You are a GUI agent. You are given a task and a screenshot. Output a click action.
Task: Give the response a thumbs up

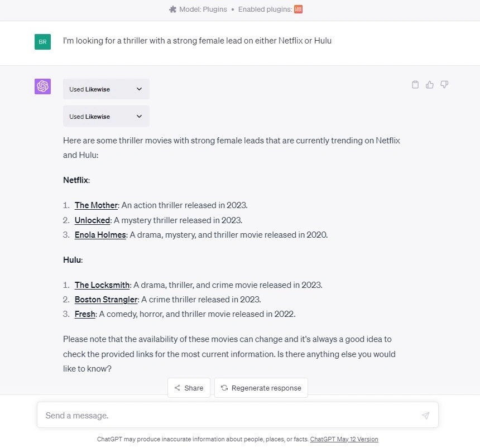tap(429, 84)
